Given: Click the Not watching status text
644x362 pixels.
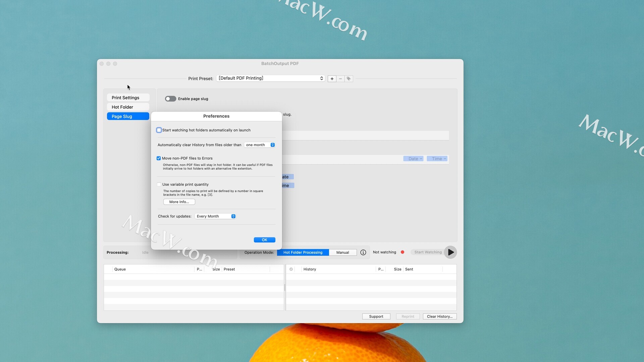Looking at the screenshot, I should [x=384, y=252].
